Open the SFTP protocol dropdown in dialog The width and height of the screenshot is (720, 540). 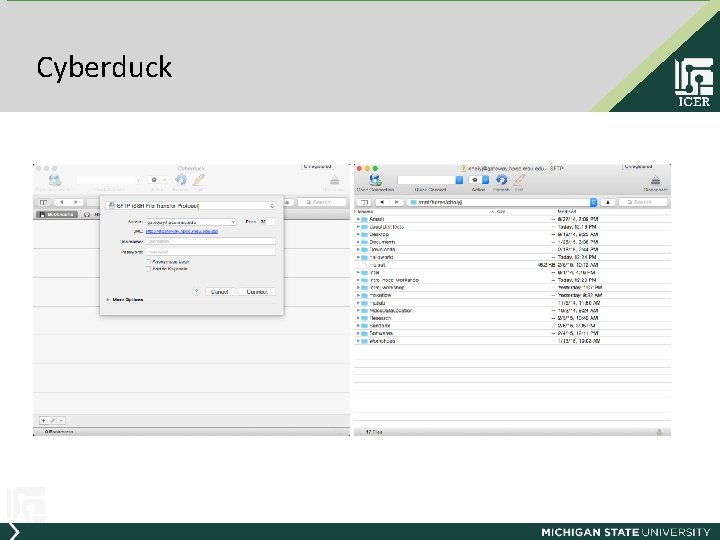pos(191,206)
